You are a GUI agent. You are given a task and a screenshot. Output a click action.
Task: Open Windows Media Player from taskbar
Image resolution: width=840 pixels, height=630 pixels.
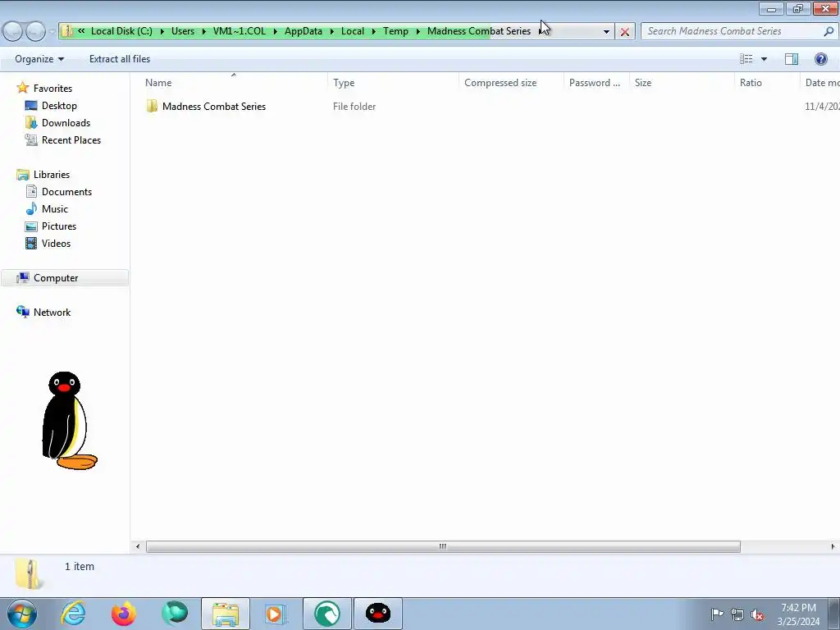(276, 614)
